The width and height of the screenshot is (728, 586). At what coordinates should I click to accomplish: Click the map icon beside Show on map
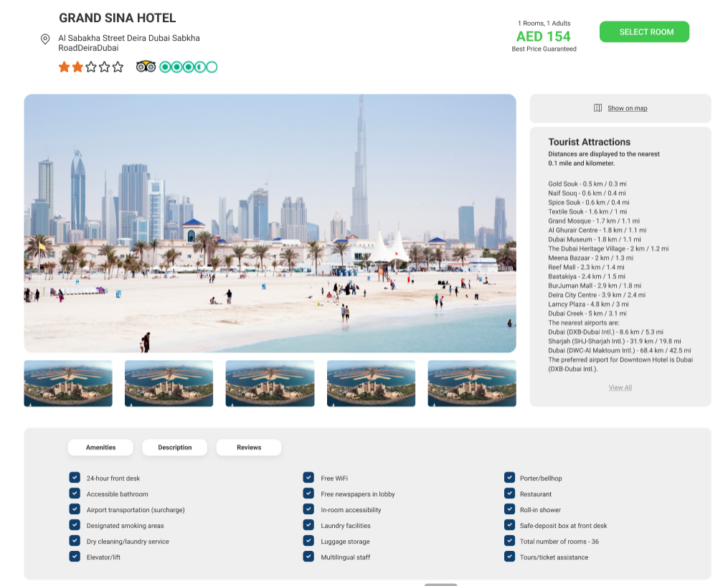tap(597, 108)
